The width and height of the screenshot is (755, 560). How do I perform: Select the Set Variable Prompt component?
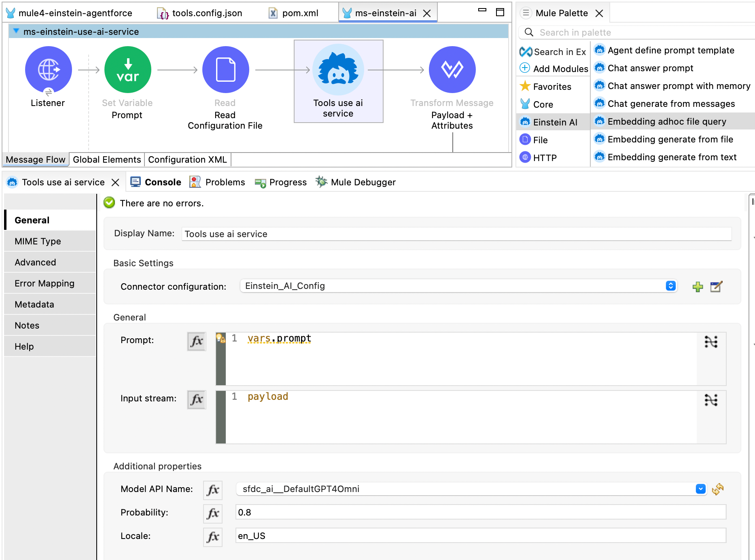point(127,70)
